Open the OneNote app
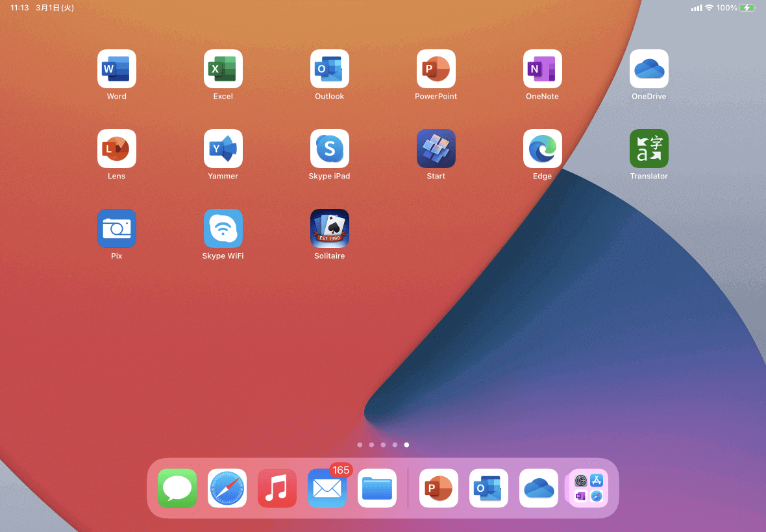This screenshot has width=766, height=532. [x=542, y=69]
